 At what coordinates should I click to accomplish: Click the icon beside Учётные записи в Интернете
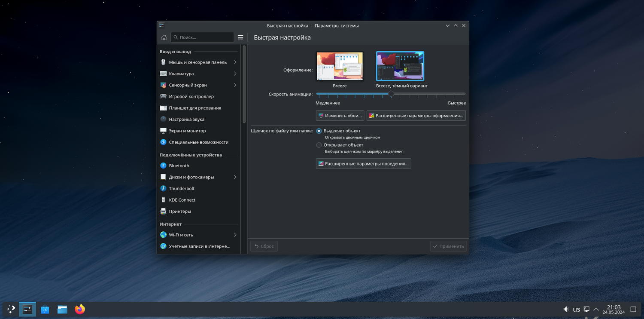163,246
